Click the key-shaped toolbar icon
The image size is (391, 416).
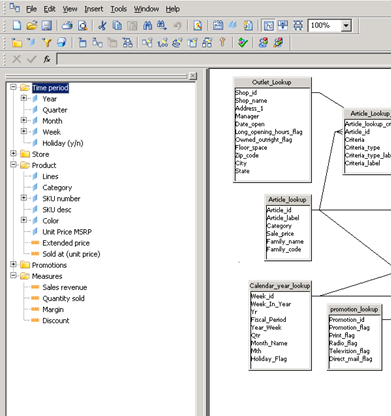(x=222, y=43)
